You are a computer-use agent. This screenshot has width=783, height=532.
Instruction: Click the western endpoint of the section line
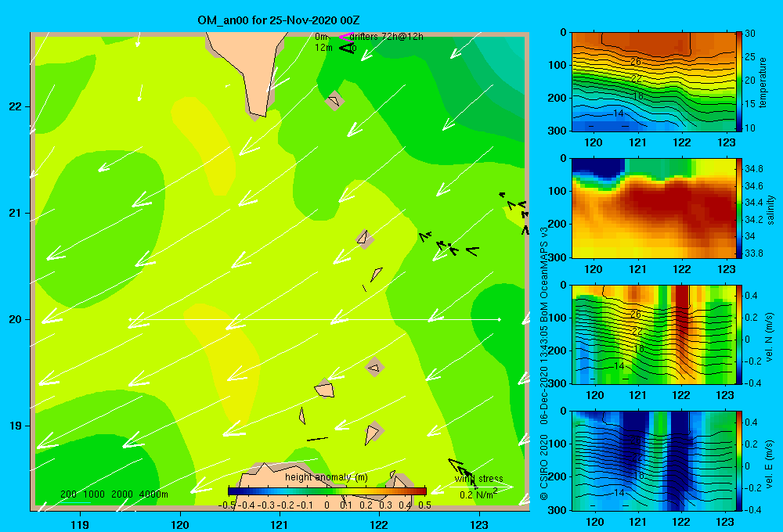[130, 319]
